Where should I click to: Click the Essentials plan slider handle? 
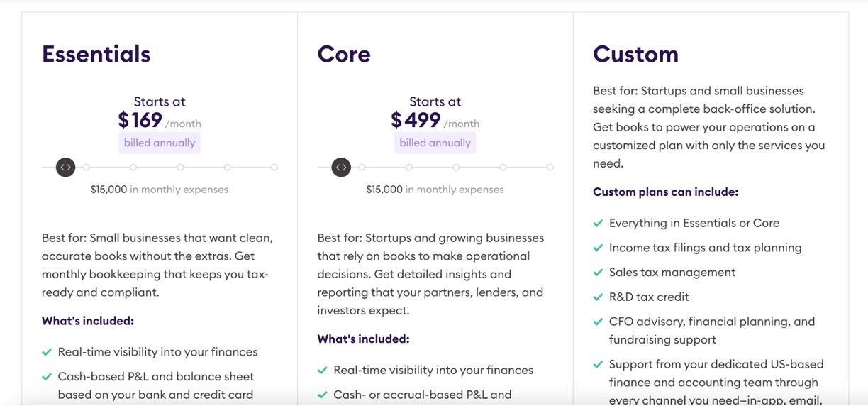(65, 168)
